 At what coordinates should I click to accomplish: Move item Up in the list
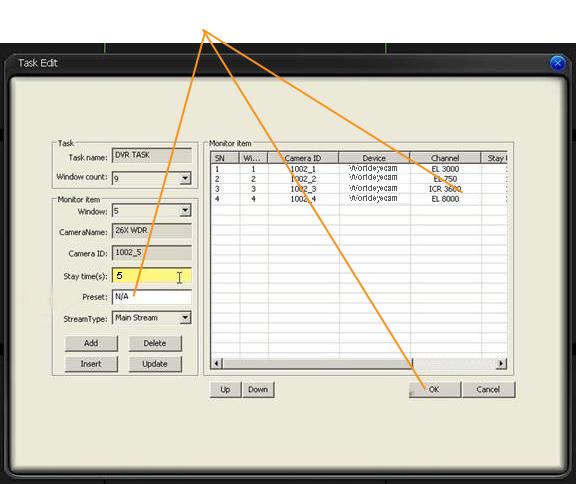coord(226,390)
